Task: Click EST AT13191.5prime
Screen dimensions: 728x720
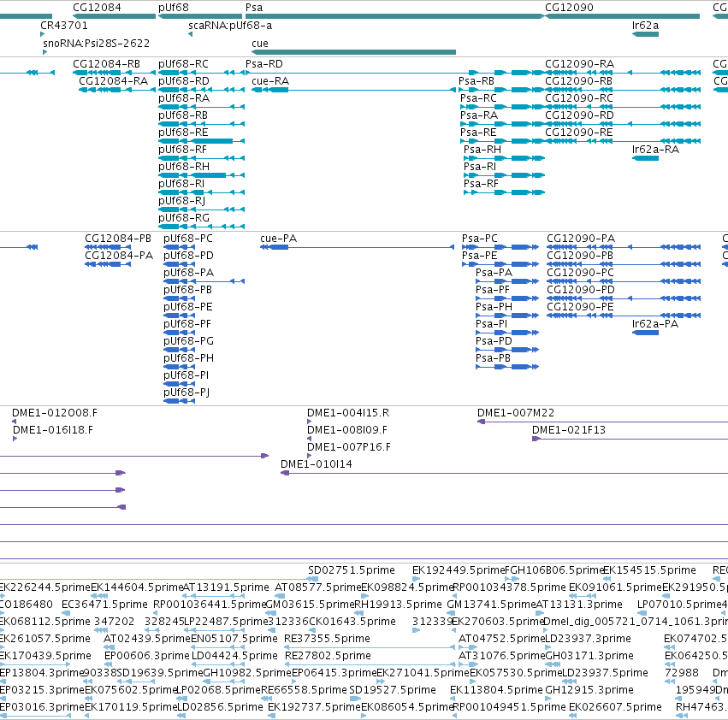Action: click(x=226, y=587)
